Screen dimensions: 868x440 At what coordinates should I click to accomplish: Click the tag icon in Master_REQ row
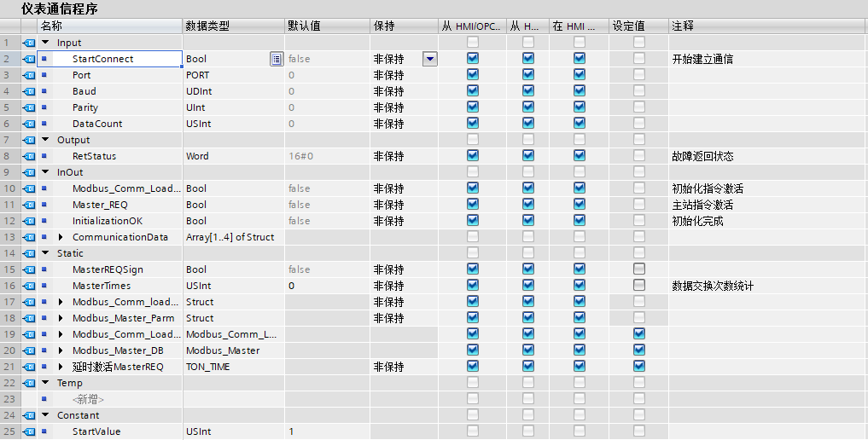click(x=29, y=205)
